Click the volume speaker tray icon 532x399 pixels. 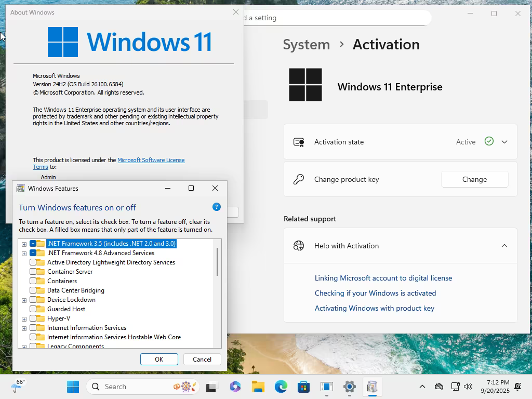pyautogui.click(x=468, y=387)
